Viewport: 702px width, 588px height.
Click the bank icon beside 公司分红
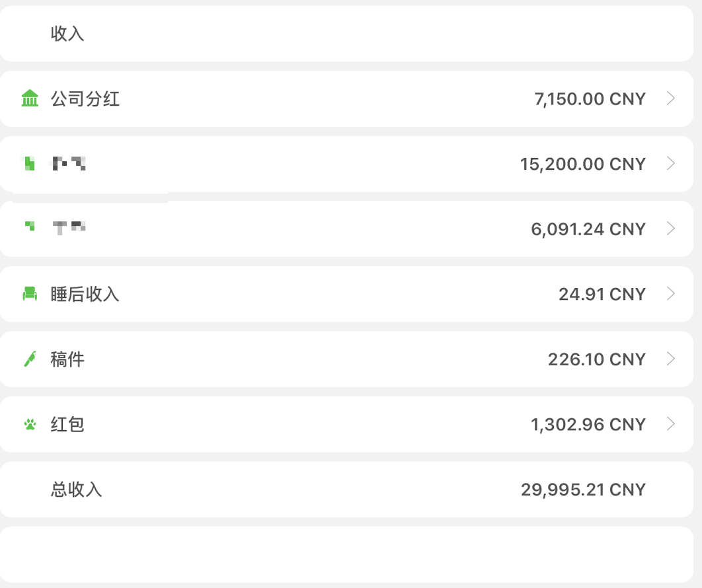coord(30,99)
